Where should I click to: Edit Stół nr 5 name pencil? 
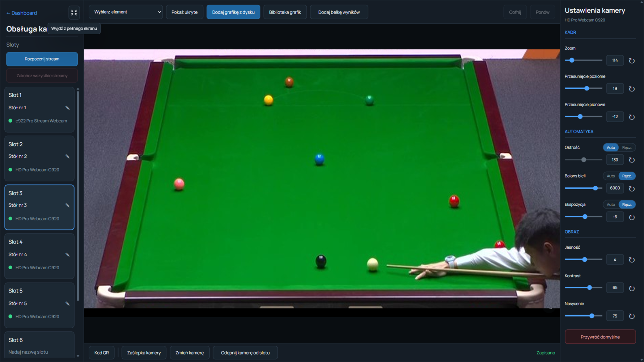(67, 304)
